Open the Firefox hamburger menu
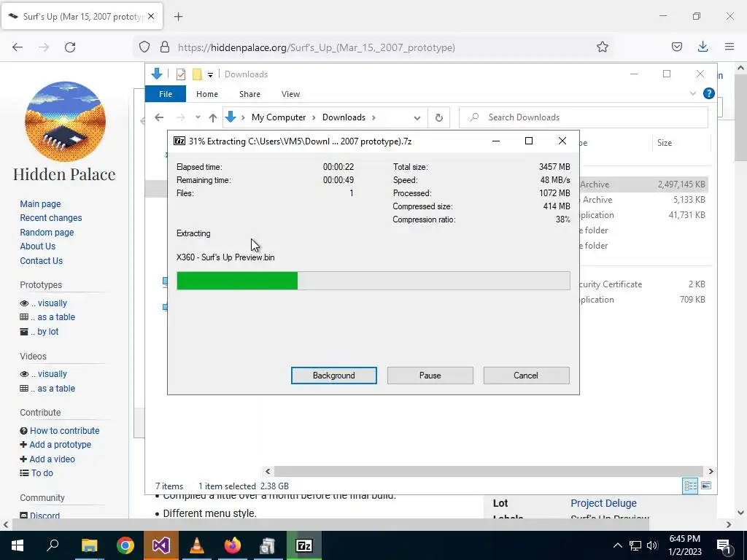Viewport: 747px width, 560px height. click(729, 47)
